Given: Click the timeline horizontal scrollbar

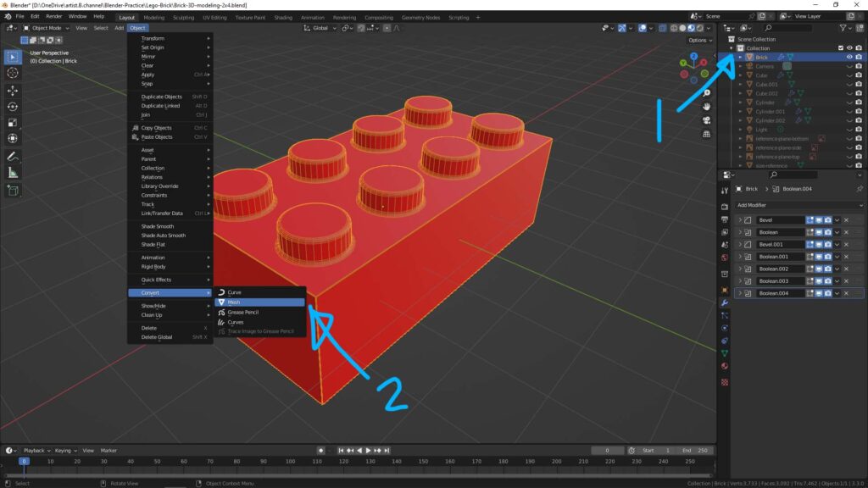Looking at the screenshot, I should (357, 475).
